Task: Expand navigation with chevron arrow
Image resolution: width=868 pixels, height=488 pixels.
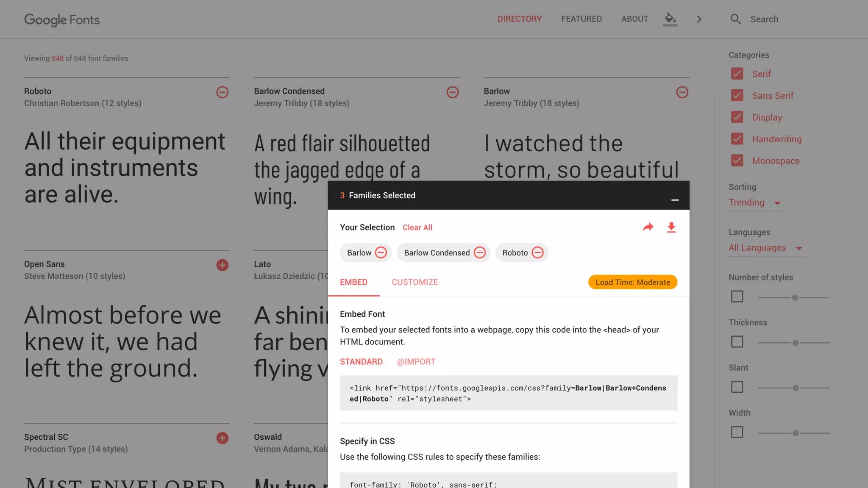Action: pyautogui.click(x=699, y=19)
